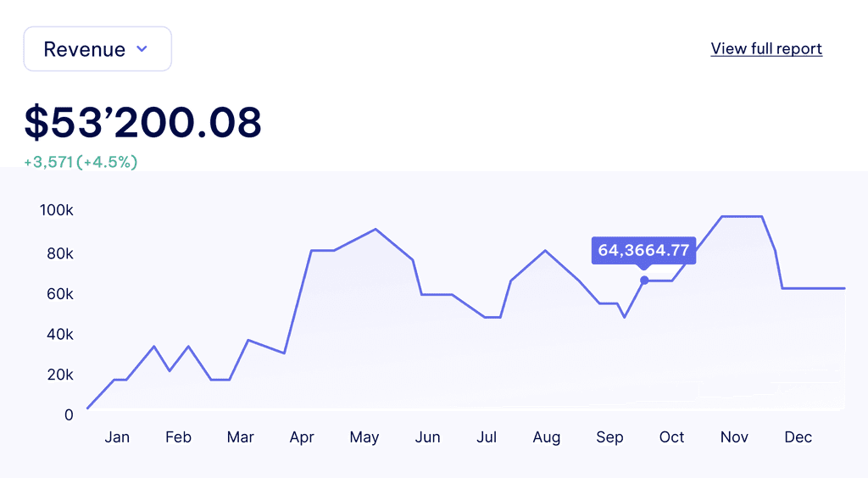Select the Jun axis label

427,437
